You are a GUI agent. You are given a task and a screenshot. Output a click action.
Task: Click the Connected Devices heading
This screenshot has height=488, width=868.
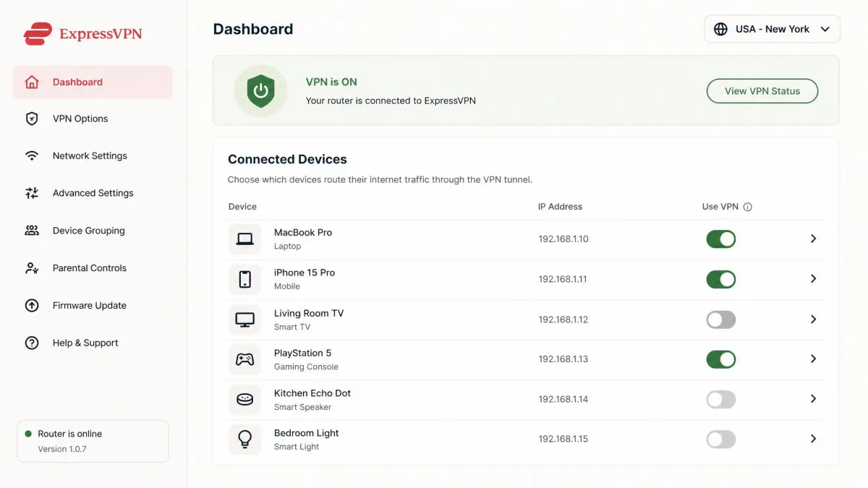[287, 159]
